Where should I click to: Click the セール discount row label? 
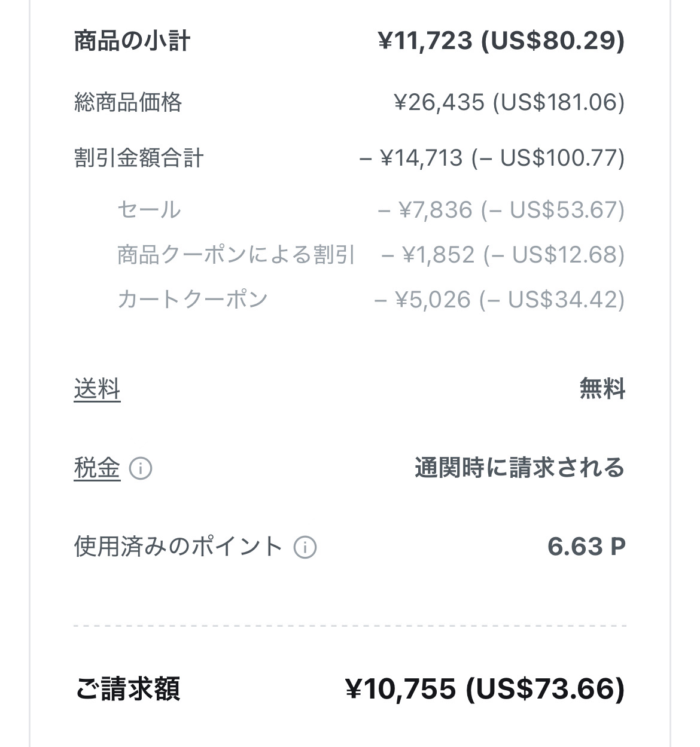pyautogui.click(x=149, y=210)
